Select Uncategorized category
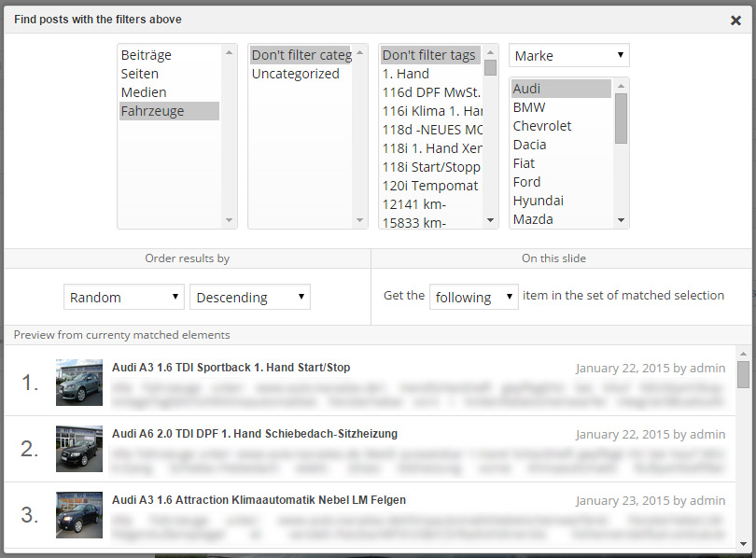756x558 pixels. (x=301, y=74)
